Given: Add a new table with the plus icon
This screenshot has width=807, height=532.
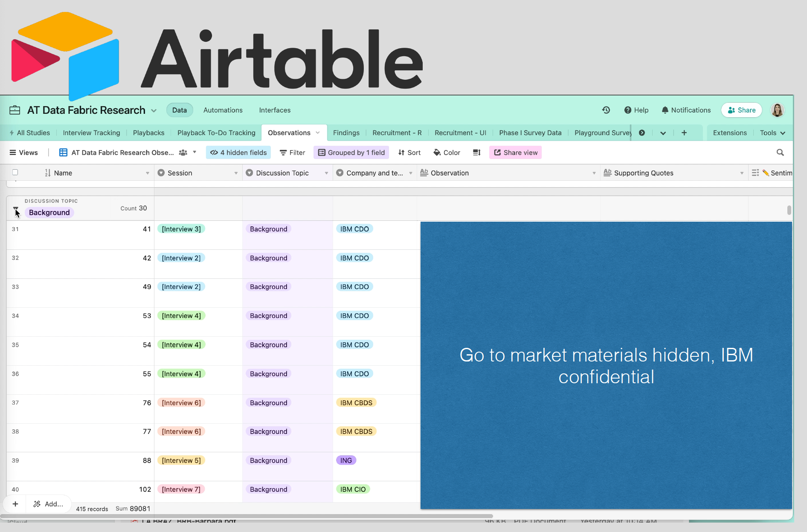Looking at the screenshot, I should (684, 133).
